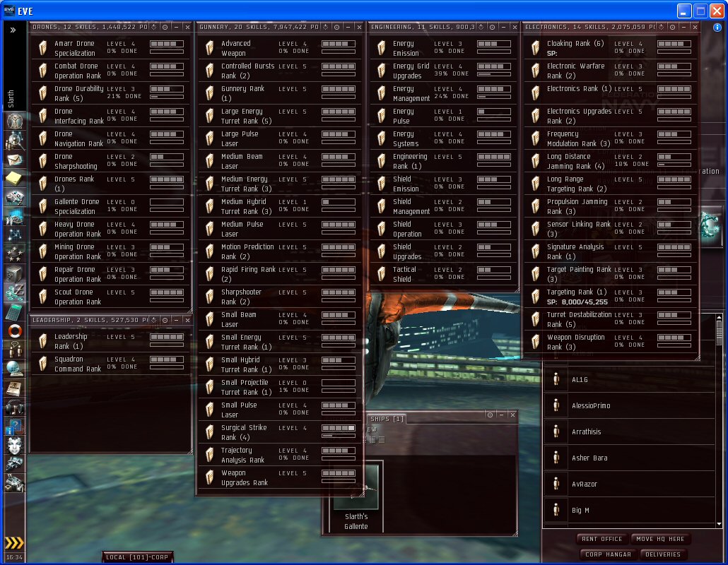Open the DELIVERIES button
Screen dimensions: 728x565
(x=662, y=554)
